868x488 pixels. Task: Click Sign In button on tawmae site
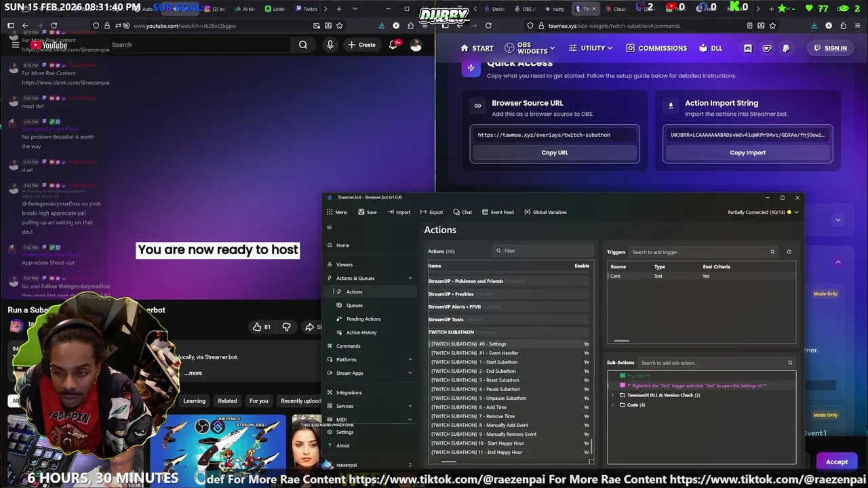pyautogui.click(x=831, y=48)
